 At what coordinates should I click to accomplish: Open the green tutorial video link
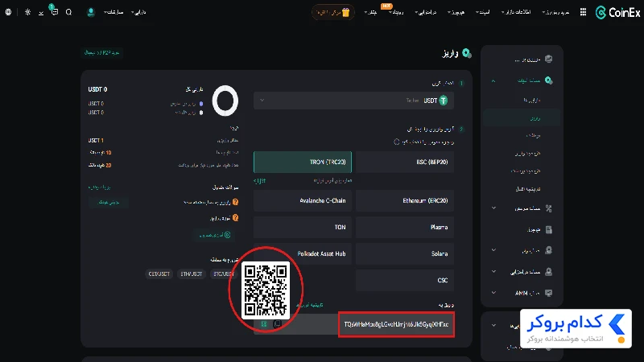(215, 235)
